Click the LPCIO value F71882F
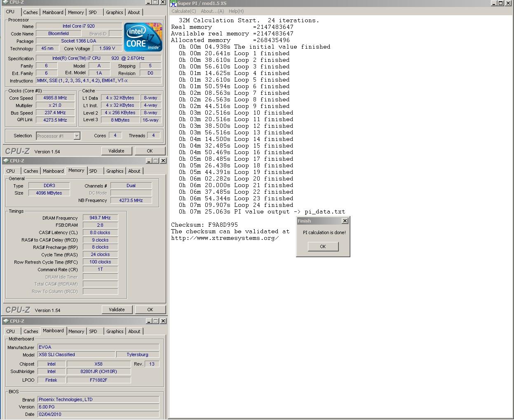Screen dimensions: 514x420 [99, 380]
